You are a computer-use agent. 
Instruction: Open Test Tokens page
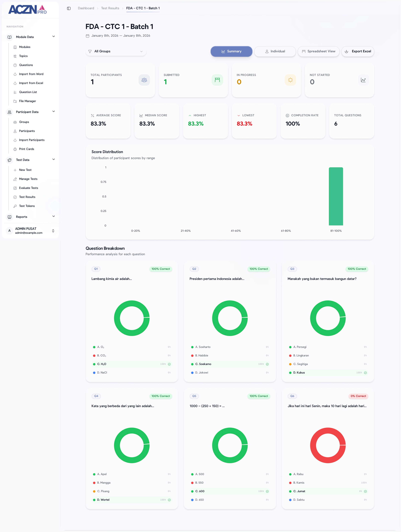point(26,206)
